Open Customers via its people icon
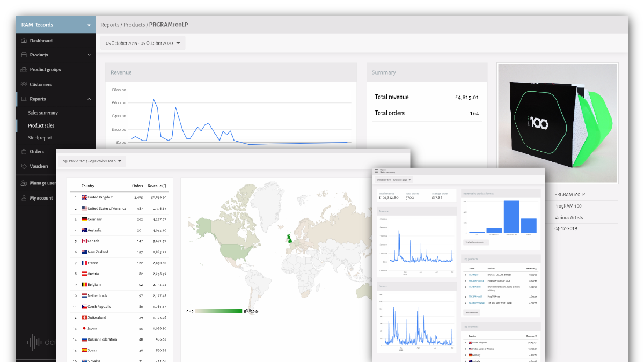Image resolution: width=644 pixels, height=362 pixels. (x=24, y=85)
